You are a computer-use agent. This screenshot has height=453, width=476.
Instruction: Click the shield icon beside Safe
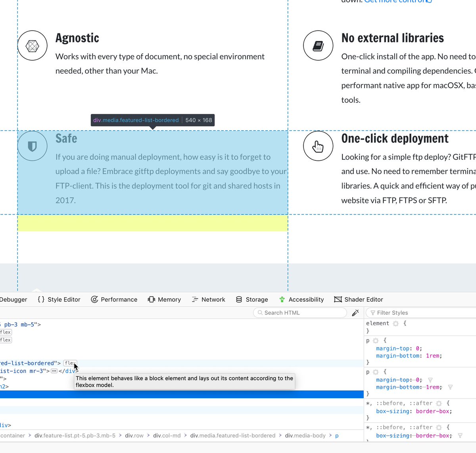pyautogui.click(x=33, y=146)
